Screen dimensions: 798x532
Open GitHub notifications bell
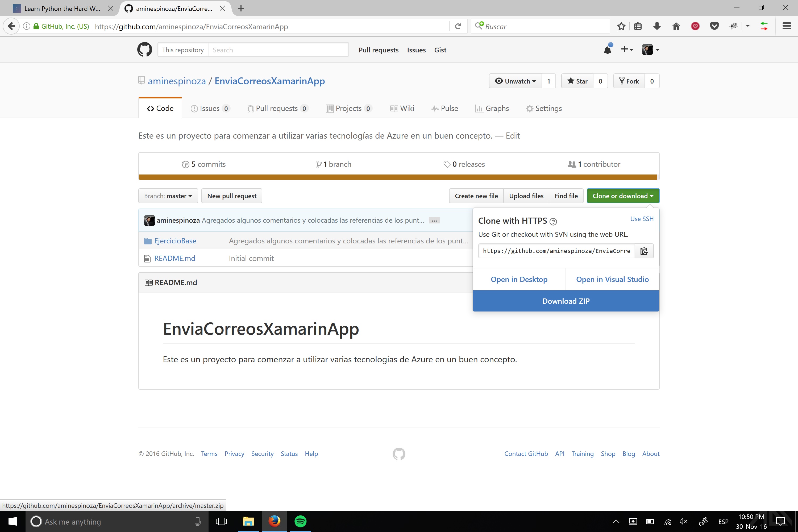pos(607,50)
